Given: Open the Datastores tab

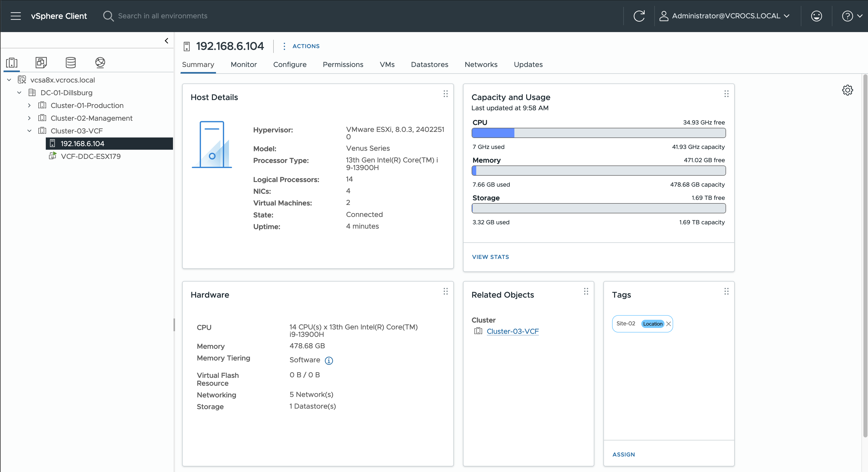Looking at the screenshot, I should click(429, 64).
